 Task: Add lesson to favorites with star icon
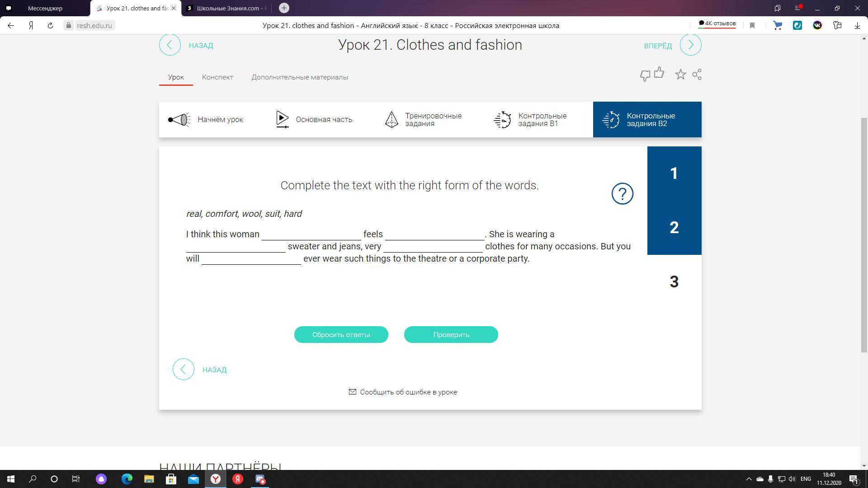680,75
